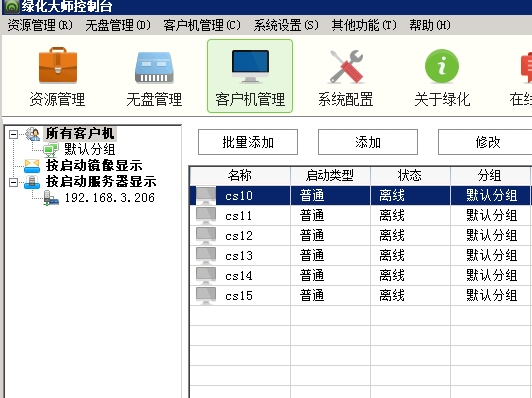This screenshot has height=398, width=532.
Task: Click the monitor icon in cs10 row
Action: 206,195
